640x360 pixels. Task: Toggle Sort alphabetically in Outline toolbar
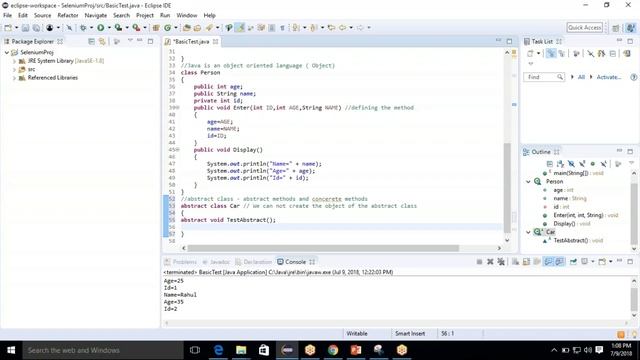pyautogui.click(x=560, y=164)
